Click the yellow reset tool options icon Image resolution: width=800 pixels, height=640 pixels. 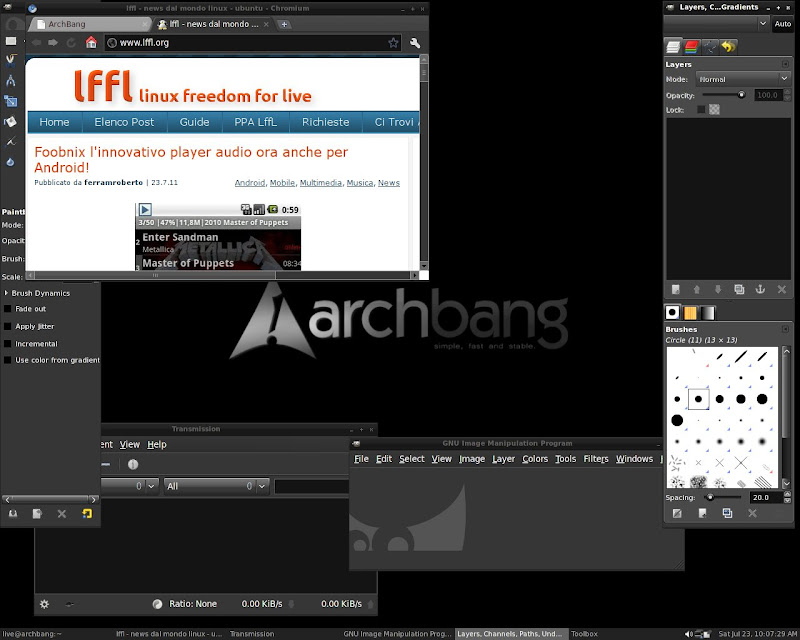[x=87, y=514]
